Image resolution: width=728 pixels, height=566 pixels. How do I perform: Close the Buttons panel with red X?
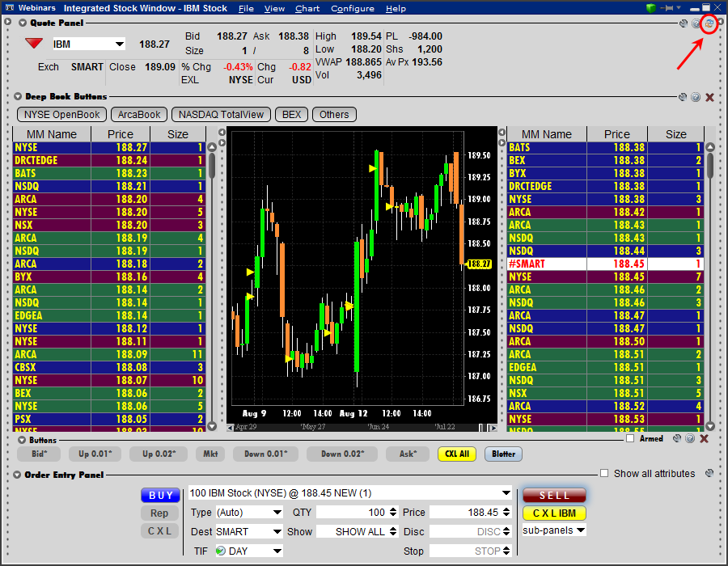[705, 438]
